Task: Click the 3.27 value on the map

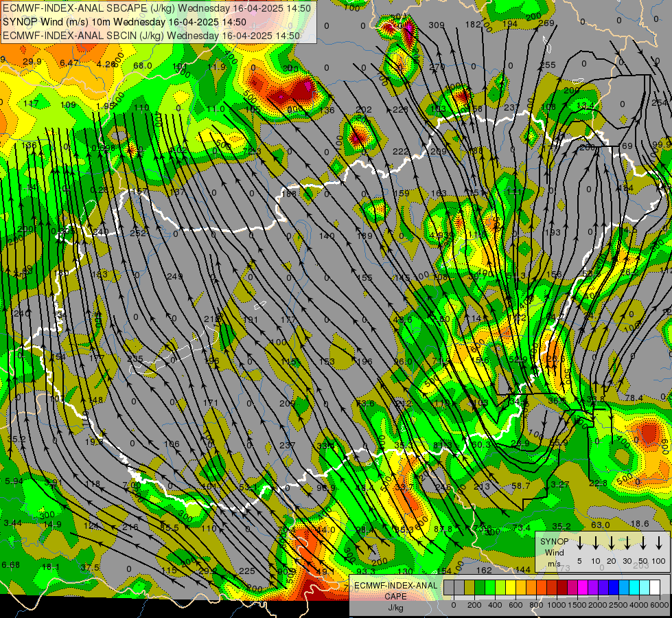Action: coord(559,485)
